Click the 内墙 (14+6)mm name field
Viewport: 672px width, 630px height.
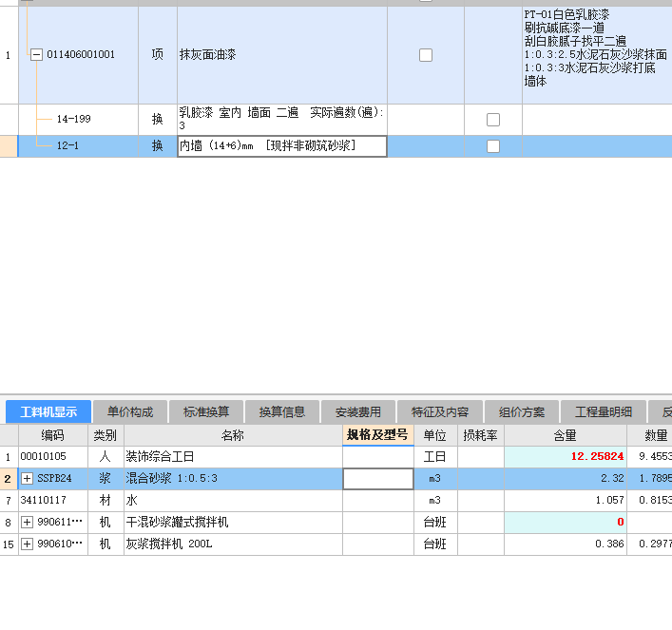(282, 146)
